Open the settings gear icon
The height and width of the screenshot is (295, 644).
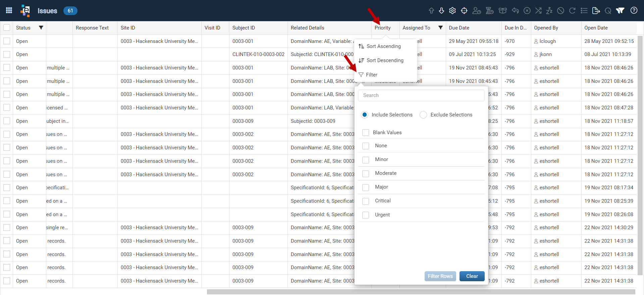[x=452, y=11]
